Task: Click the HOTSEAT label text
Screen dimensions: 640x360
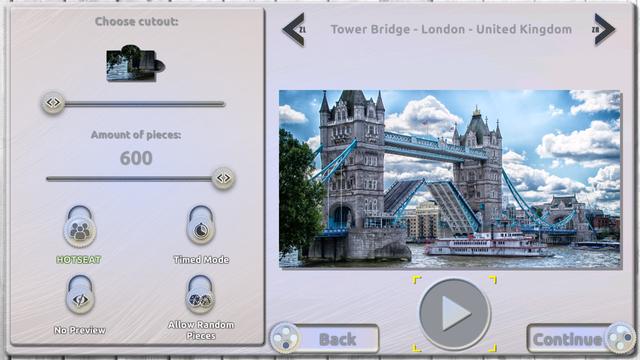Action: (79, 260)
